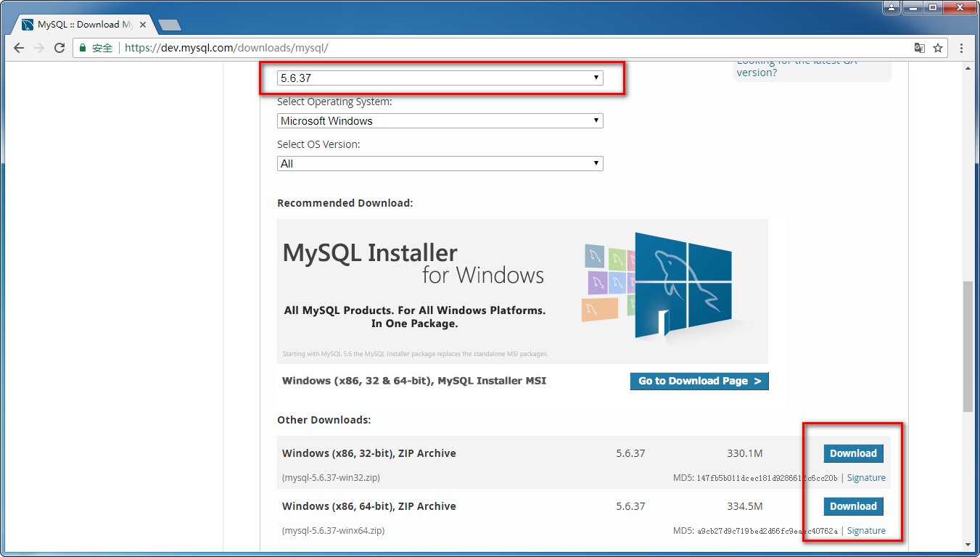Click the 5.6.37 version in the 64-bit row

coord(630,506)
